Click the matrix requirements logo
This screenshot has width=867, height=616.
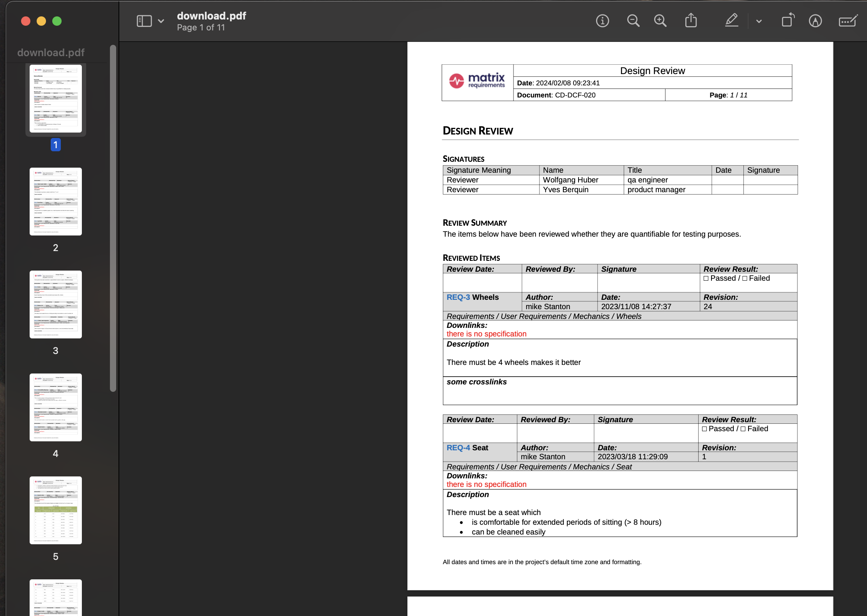[x=477, y=81]
